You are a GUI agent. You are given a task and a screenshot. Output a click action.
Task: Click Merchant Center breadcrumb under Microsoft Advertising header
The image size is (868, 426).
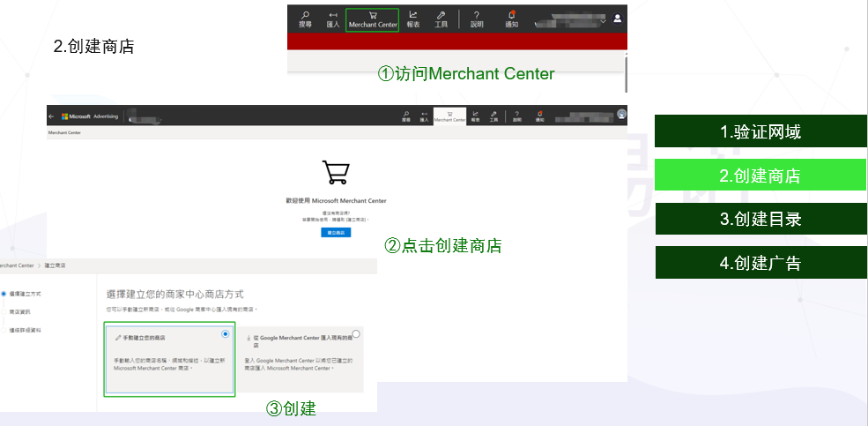(64, 133)
